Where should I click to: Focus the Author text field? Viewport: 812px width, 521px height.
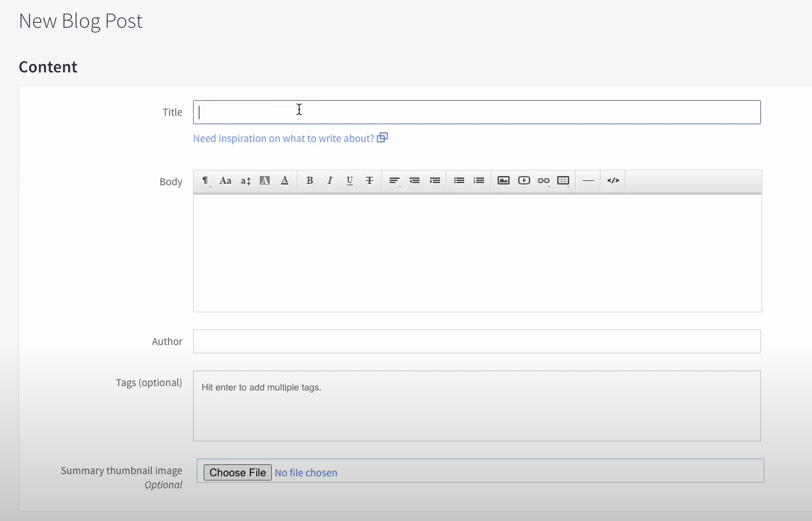[x=476, y=342]
